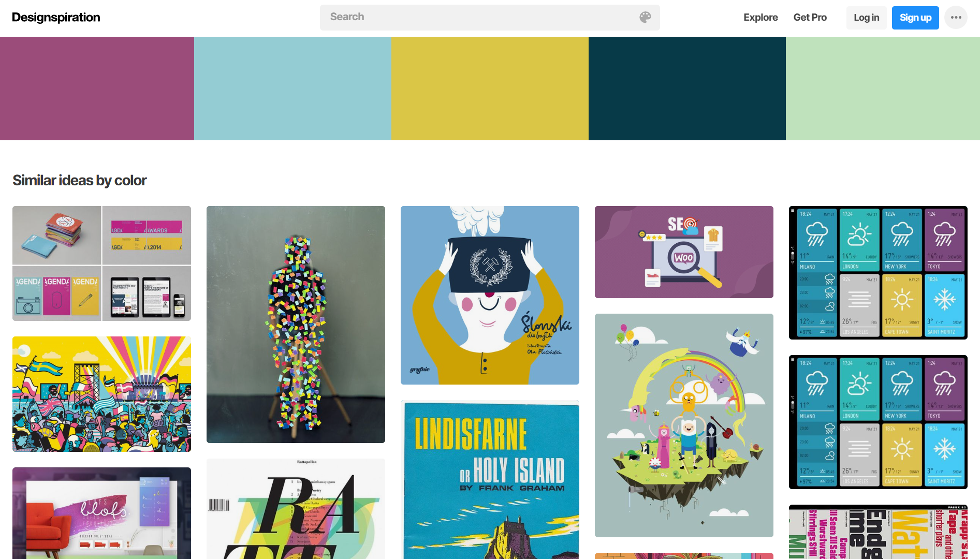Image resolution: width=980 pixels, height=559 pixels.
Task: Open the Agenda Awards branding thumbnail
Action: 101,263
